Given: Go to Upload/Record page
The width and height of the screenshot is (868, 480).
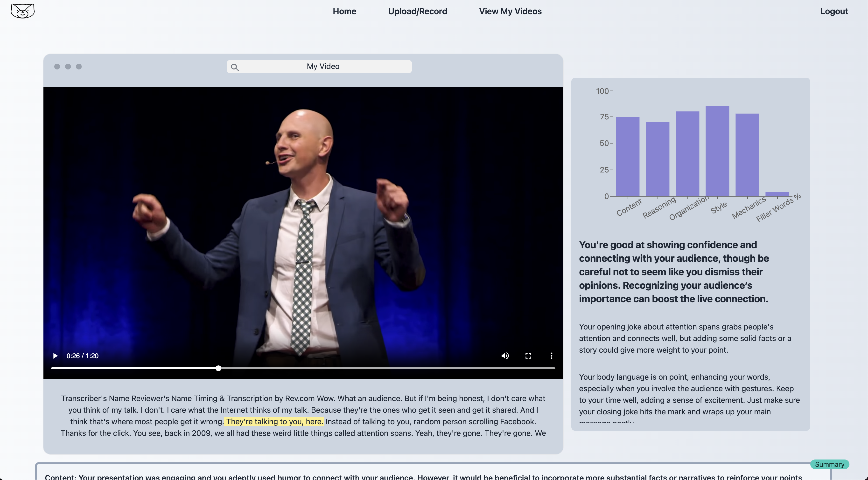Looking at the screenshot, I should tap(417, 11).
